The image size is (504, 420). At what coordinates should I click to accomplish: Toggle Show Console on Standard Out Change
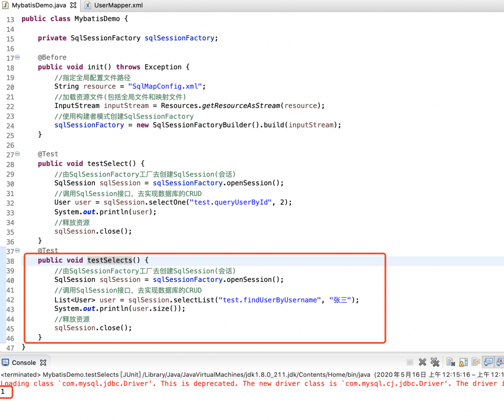pos(488,362)
